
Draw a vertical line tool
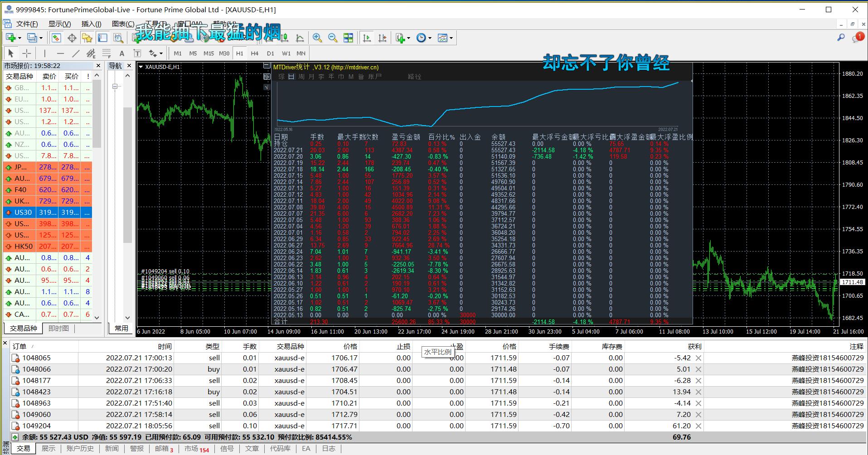pos(45,53)
